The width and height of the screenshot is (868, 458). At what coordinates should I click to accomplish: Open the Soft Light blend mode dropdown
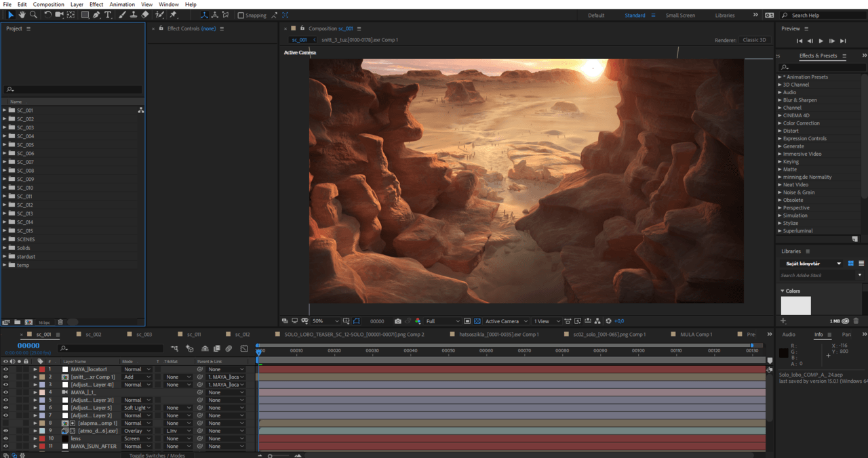coord(137,408)
